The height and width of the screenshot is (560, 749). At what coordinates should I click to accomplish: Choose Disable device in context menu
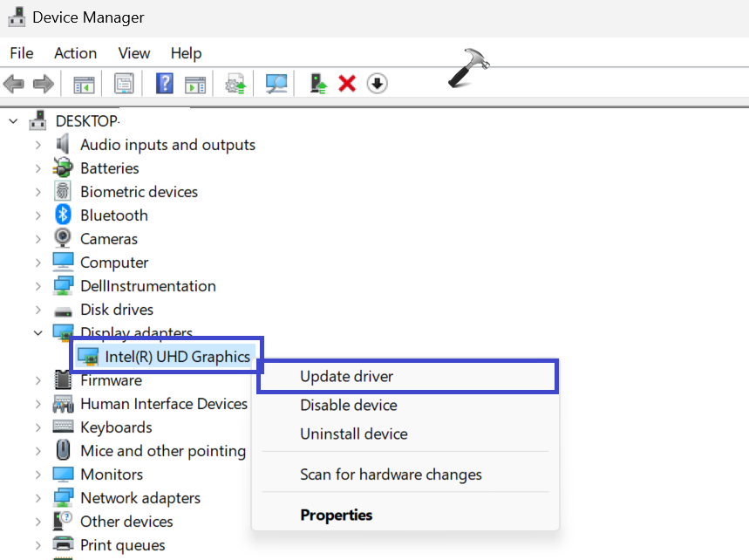coord(349,406)
